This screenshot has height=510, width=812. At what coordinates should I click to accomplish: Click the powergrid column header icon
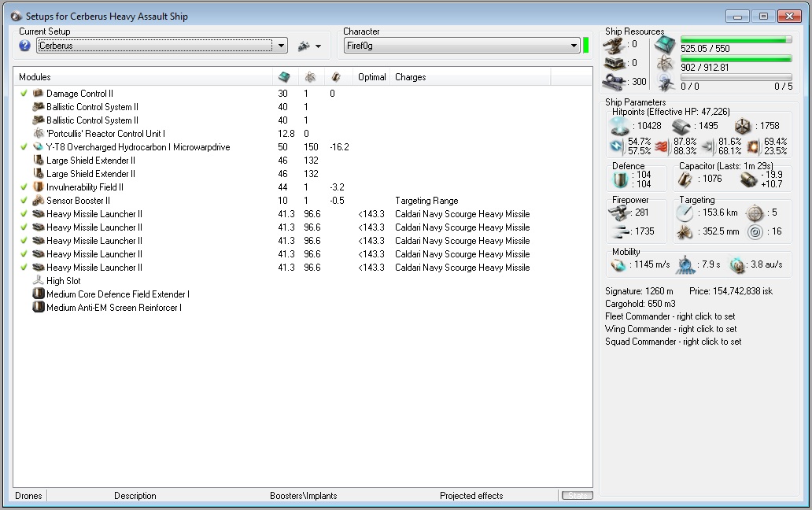pos(310,77)
